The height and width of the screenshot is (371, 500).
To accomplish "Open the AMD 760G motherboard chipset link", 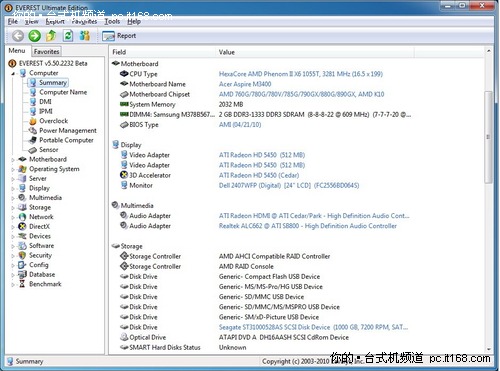I will point(301,94).
